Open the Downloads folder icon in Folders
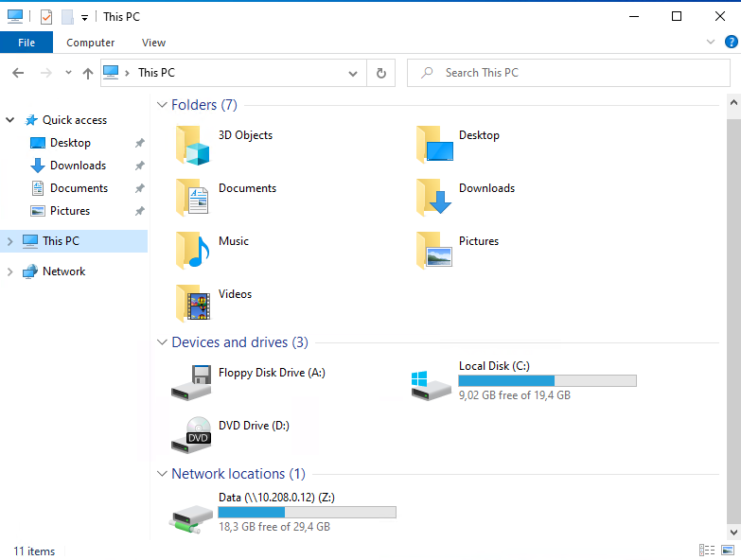Viewport: 741px width, 560px height. point(433,198)
